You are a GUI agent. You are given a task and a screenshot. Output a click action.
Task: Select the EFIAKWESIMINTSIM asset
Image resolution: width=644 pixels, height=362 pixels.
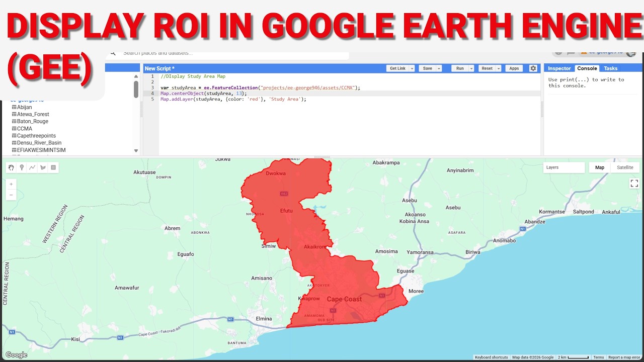click(41, 150)
